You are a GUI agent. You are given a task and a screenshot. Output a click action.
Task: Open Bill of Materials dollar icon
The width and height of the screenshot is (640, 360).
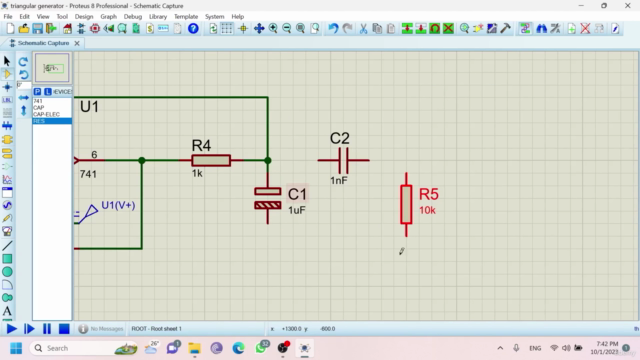[x=150, y=28]
